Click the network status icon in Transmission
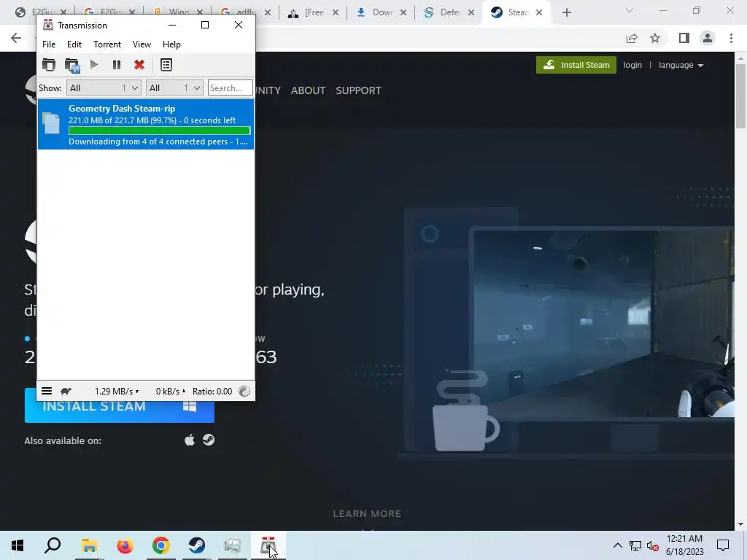747x560 pixels. coord(244,391)
